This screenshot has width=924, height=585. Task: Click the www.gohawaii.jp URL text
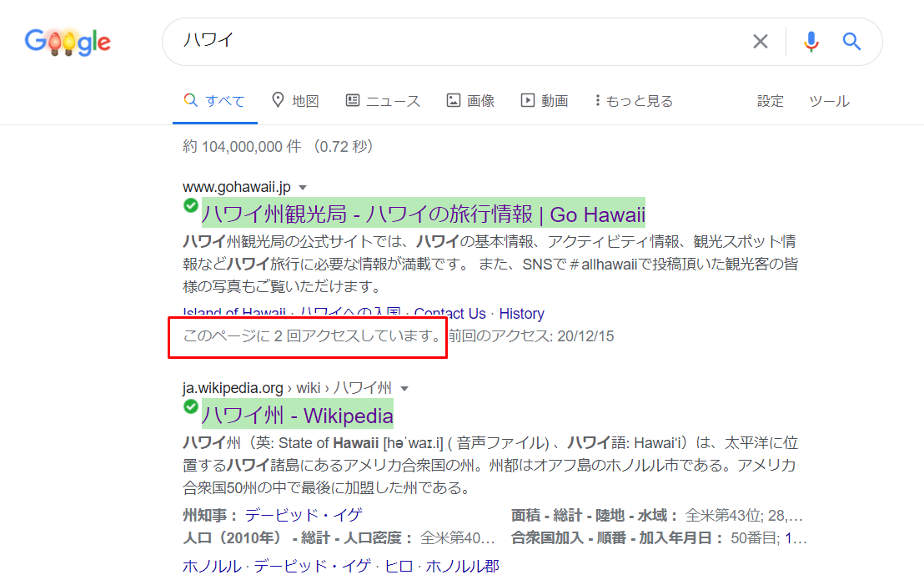tap(236, 187)
